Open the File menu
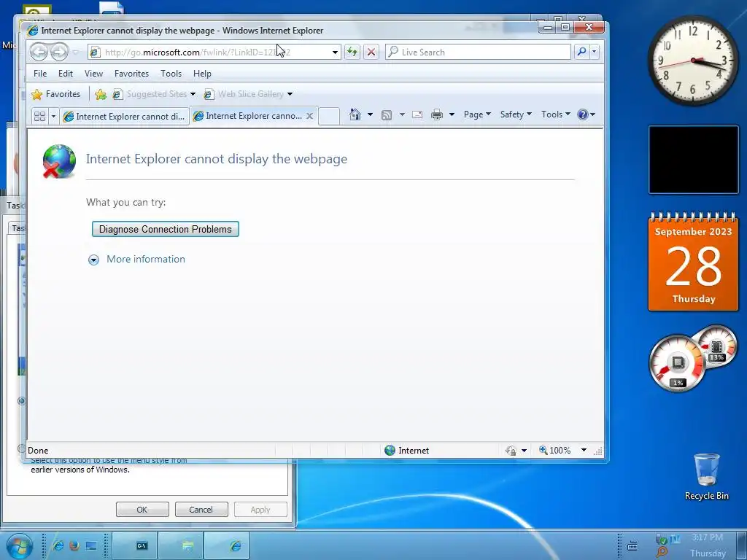The width and height of the screenshot is (747, 560). [40, 74]
